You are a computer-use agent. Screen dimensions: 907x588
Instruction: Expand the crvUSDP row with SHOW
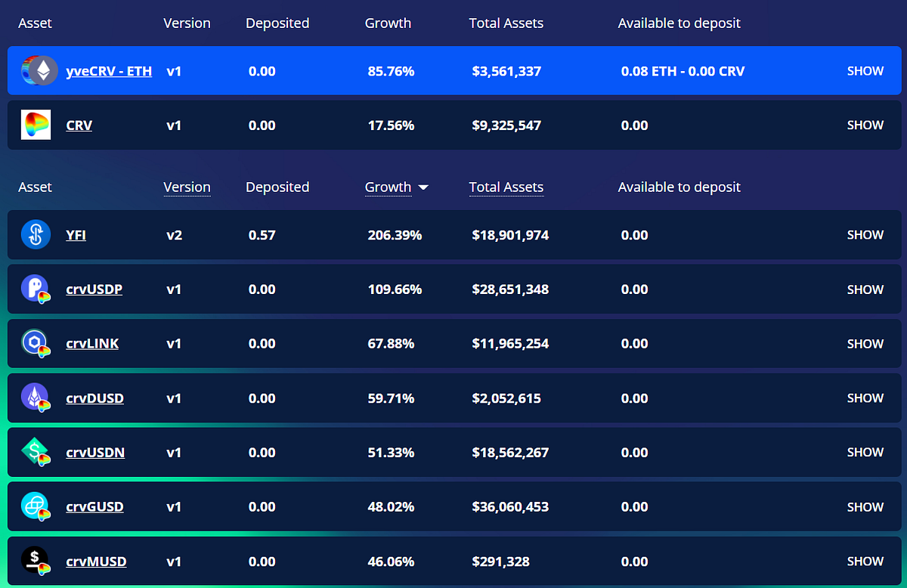[865, 289]
